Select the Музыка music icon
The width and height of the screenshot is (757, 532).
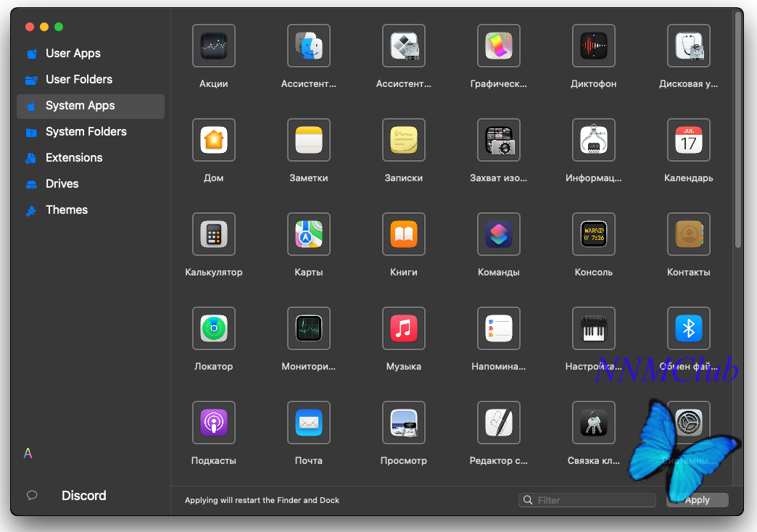(x=404, y=328)
